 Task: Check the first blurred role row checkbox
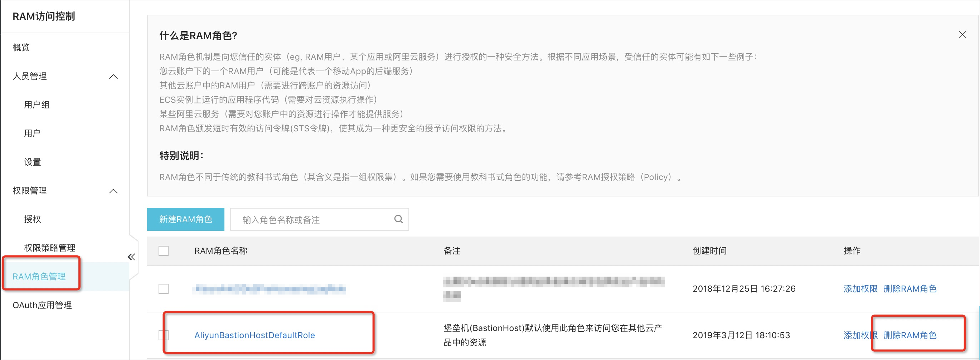[x=164, y=289]
